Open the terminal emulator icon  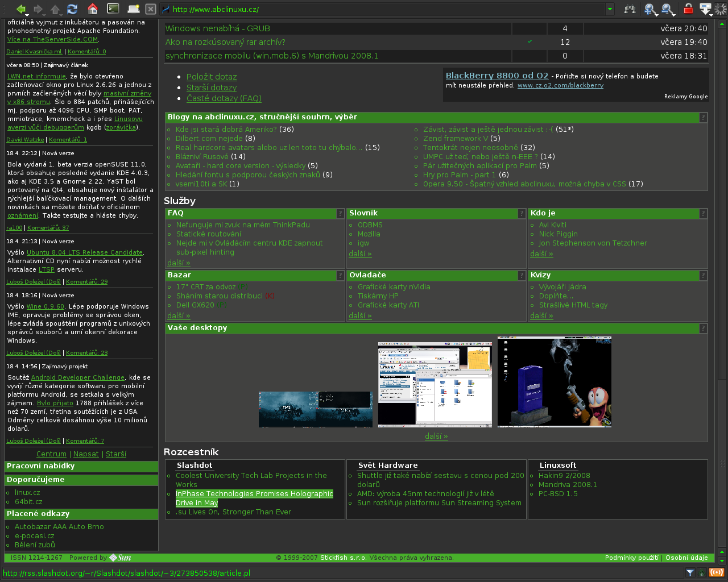coord(113,9)
